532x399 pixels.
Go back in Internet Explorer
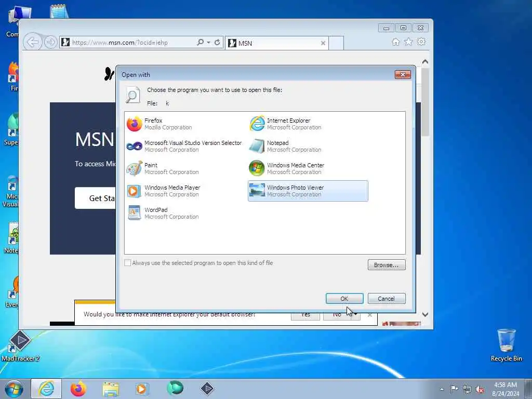tap(33, 43)
